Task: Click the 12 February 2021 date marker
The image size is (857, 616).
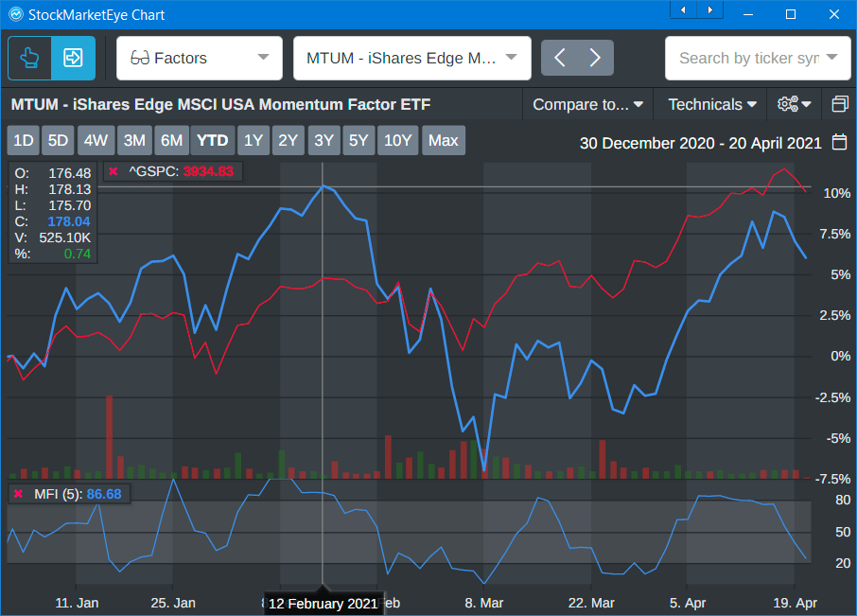Action: coord(323,604)
